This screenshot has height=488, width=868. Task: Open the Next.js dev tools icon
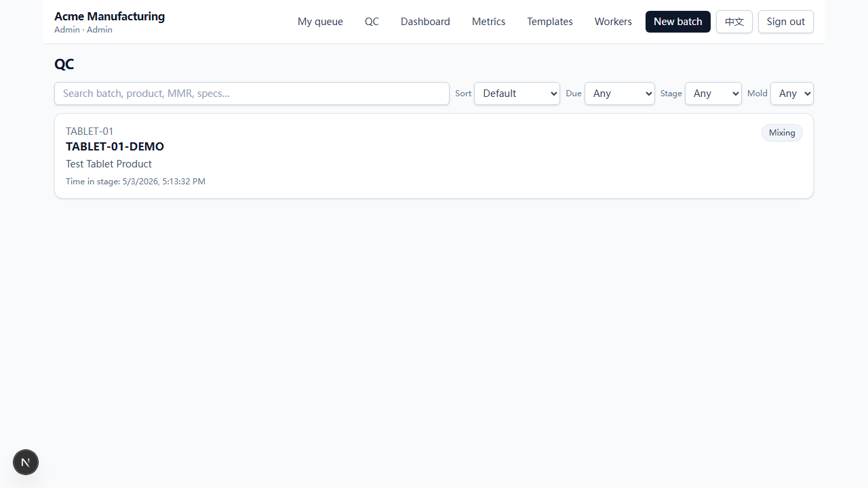[26, 462]
